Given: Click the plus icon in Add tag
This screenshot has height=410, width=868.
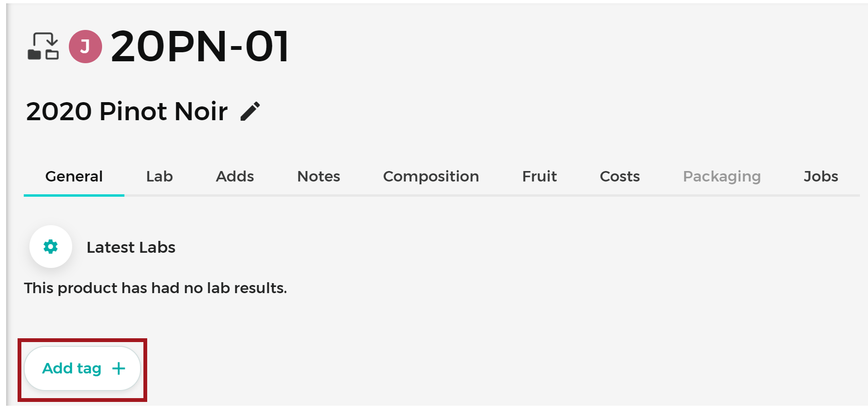Looking at the screenshot, I should (x=119, y=368).
